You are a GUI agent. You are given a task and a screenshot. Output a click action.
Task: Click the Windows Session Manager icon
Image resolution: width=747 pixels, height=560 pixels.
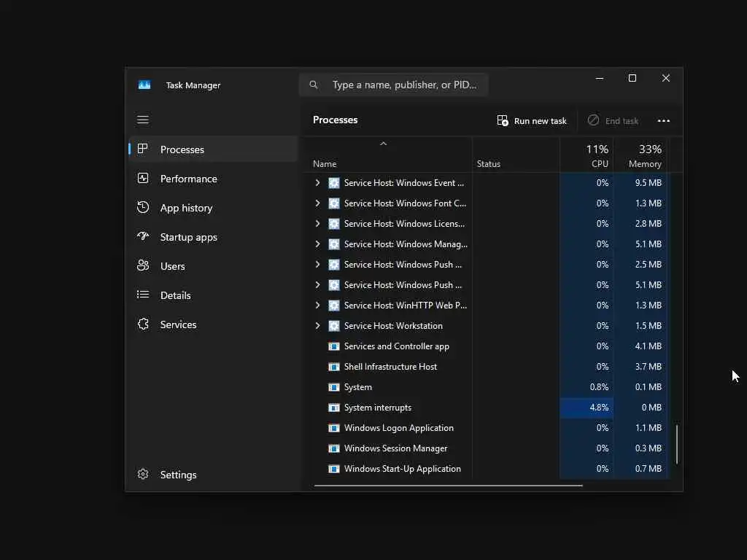pyautogui.click(x=334, y=448)
